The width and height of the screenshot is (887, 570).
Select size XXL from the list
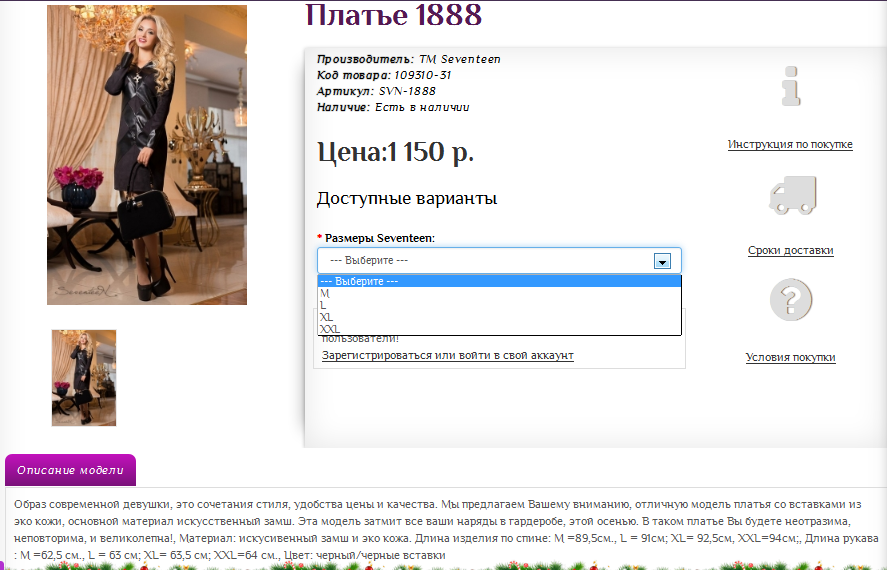[x=499, y=329]
